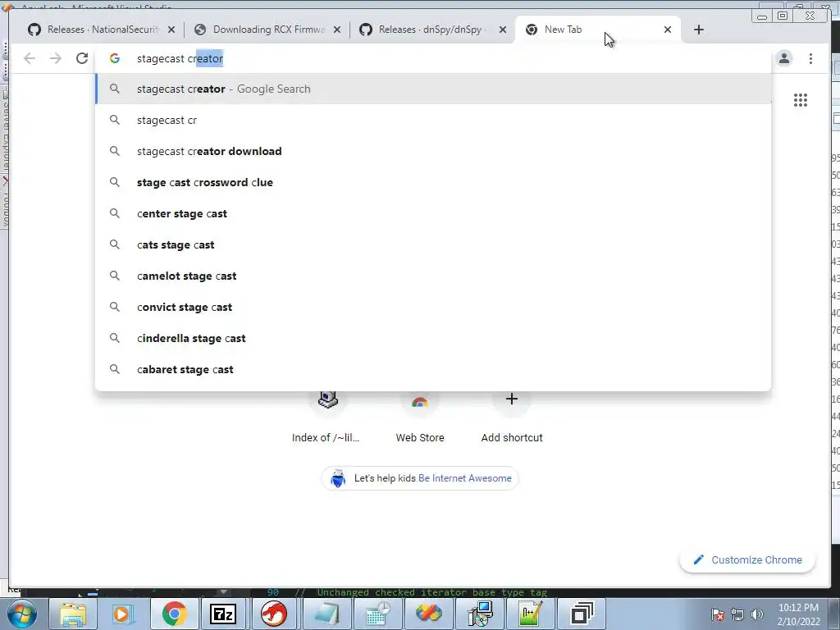The image size is (840, 630).
Task: Close the New Tab tab
Action: point(668,30)
